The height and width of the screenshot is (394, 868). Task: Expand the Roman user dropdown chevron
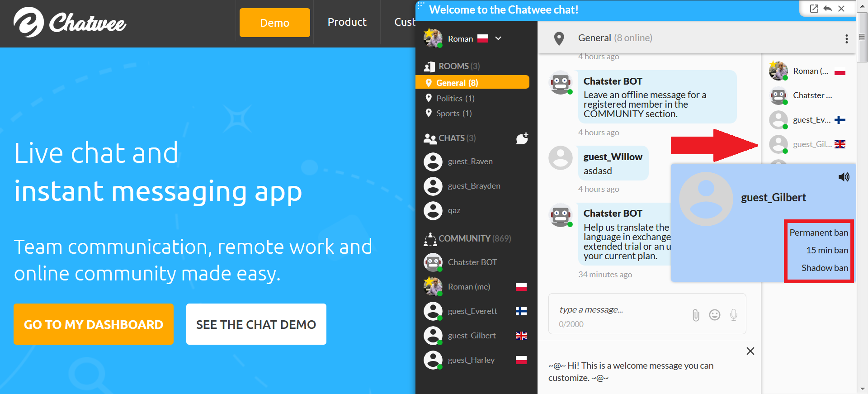(x=498, y=38)
